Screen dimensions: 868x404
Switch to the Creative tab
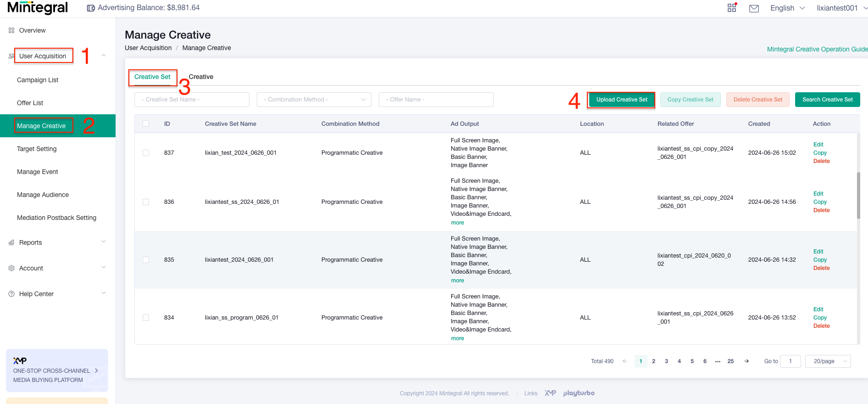tap(201, 77)
